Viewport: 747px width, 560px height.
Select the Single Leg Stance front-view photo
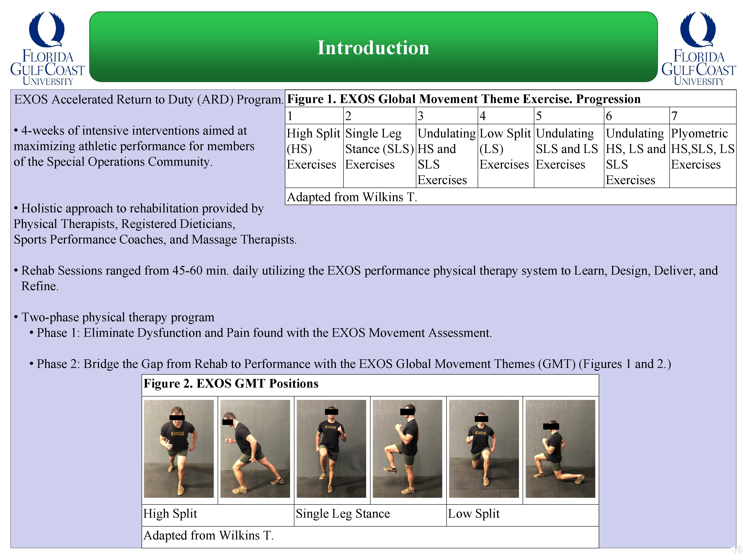pyautogui.click(x=331, y=449)
